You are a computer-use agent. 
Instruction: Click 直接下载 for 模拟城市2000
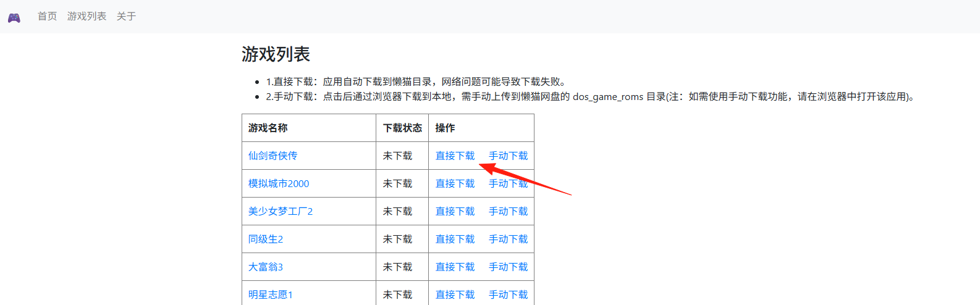pyautogui.click(x=455, y=183)
